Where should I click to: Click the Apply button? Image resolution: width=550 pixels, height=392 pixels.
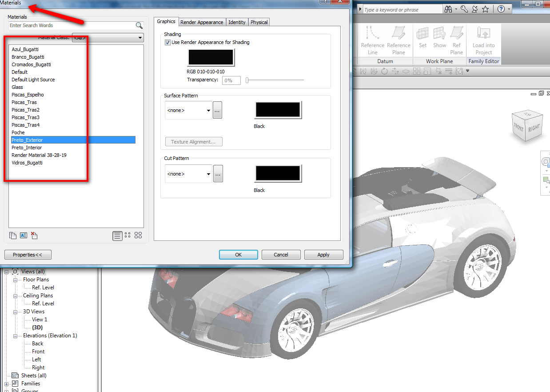coord(323,255)
